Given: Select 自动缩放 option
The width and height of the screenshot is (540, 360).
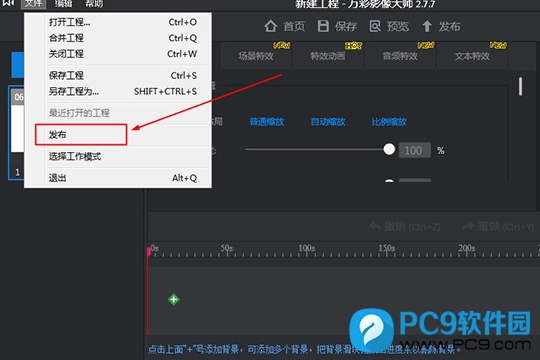Looking at the screenshot, I should pos(328,122).
